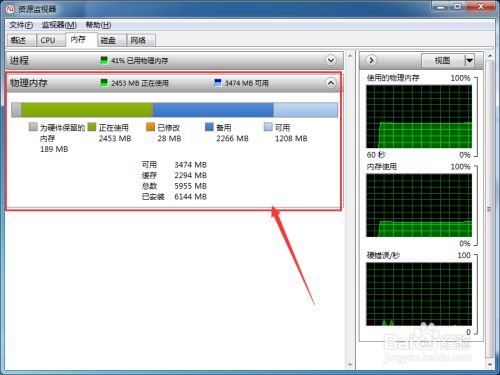Image resolution: width=500 pixels, height=375 pixels.
Task: Click the 2453 MB value under 正在使用
Action: (115, 138)
